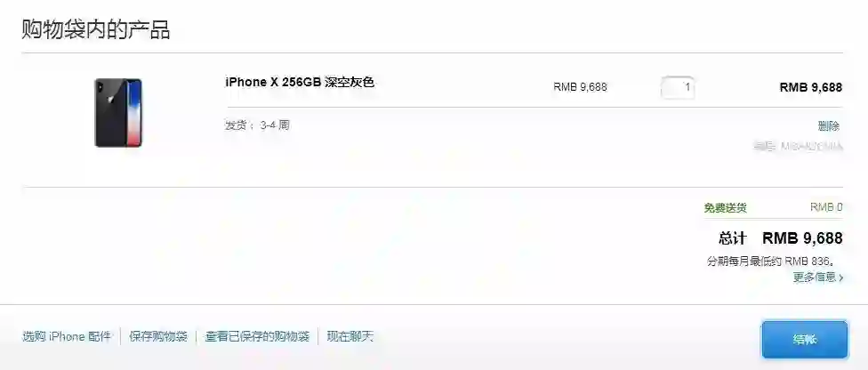
Task: Click the 更多信息 link text
Action: [815, 277]
